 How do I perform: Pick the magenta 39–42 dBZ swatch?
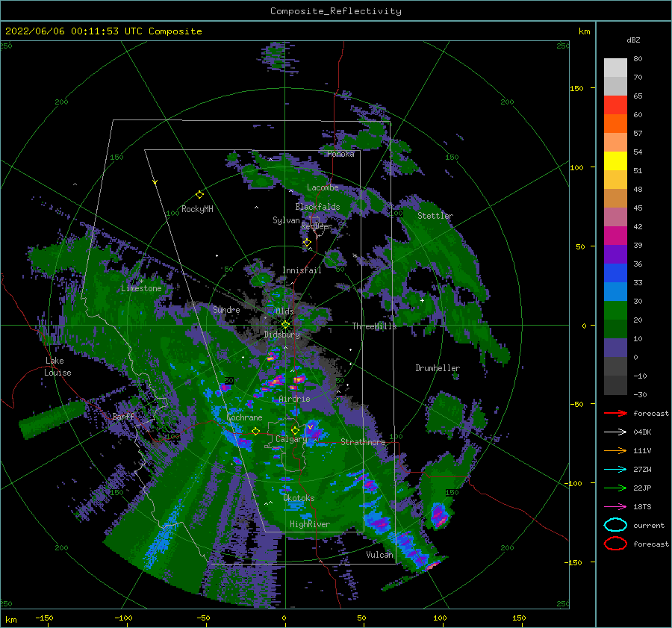click(x=615, y=236)
